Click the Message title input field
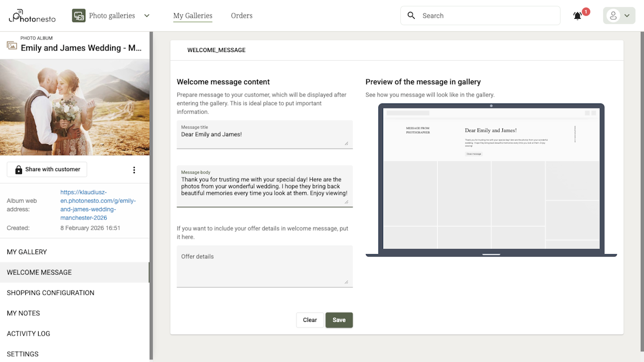The image size is (644, 362). (x=264, y=135)
